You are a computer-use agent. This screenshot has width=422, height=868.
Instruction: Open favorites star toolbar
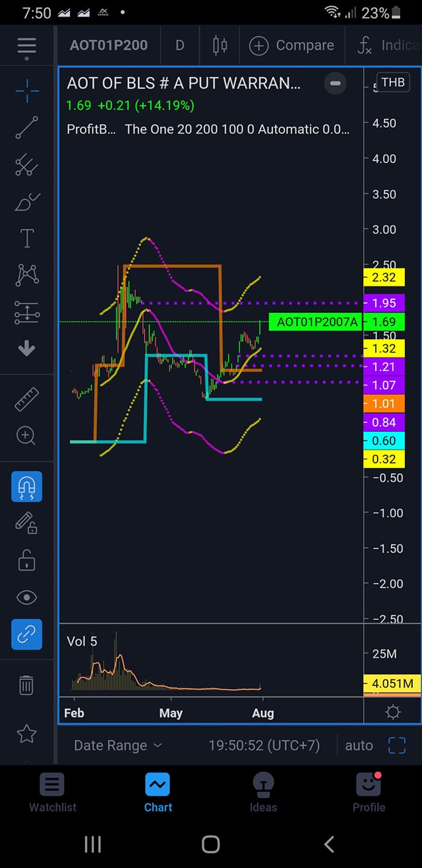click(26, 733)
